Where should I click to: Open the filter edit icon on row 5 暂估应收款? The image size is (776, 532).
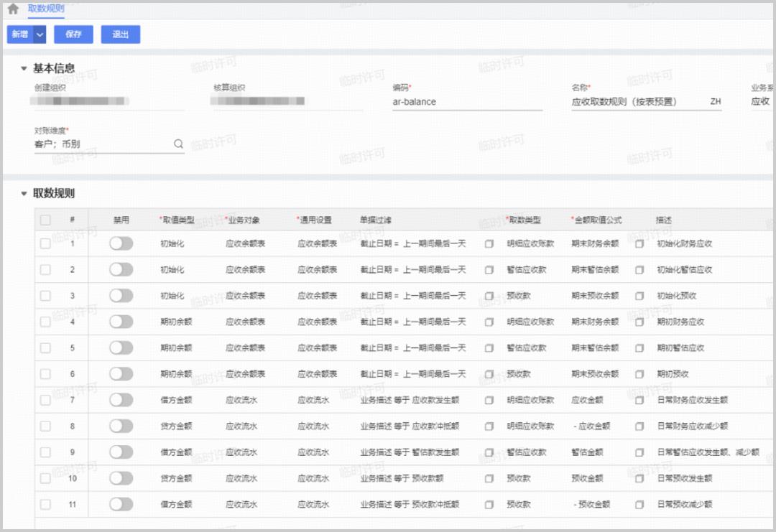489,347
